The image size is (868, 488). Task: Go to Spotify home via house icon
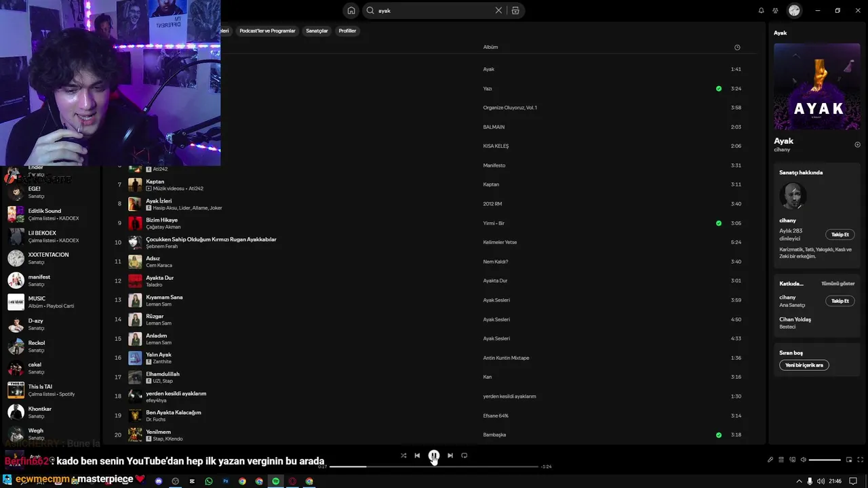click(351, 11)
